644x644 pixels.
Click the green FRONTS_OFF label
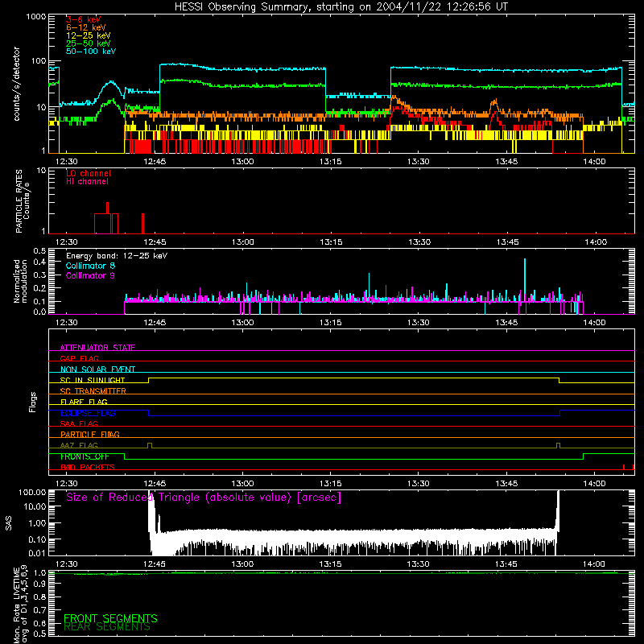(x=85, y=456)
